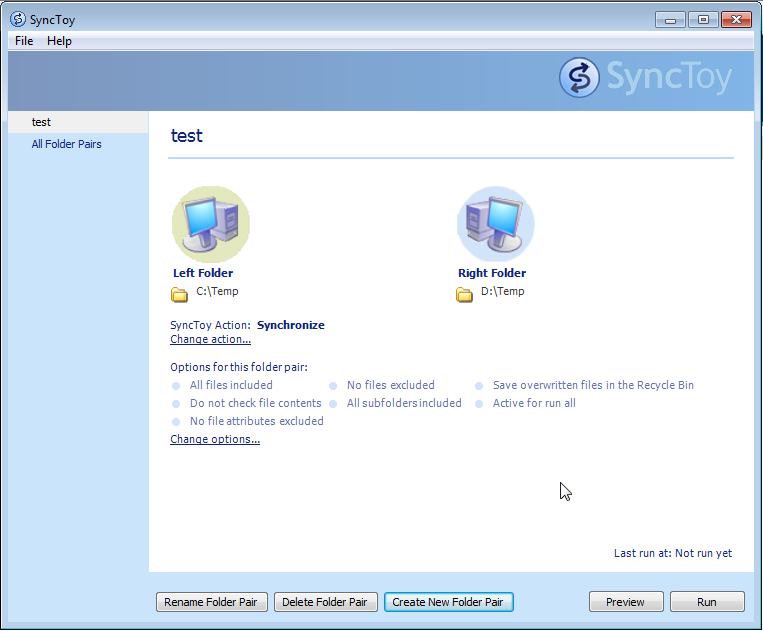The image size is (763, 631).
Task: Click the Right Folder computer icon
Action: 496,224
